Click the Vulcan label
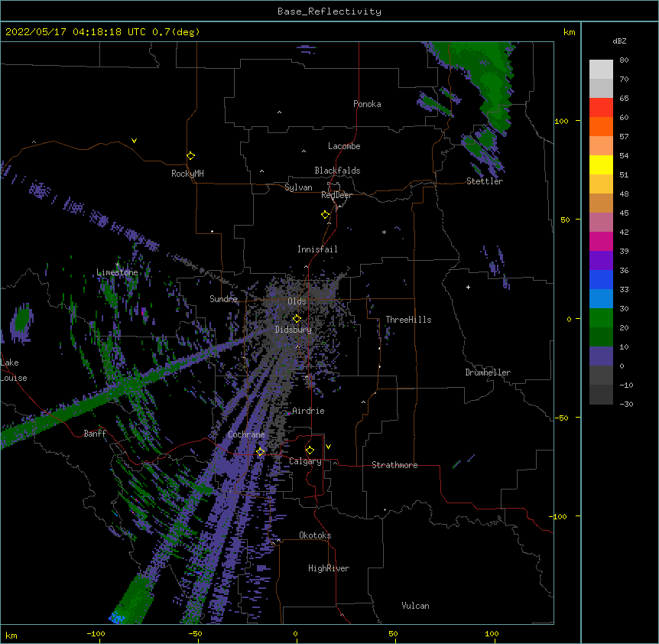659x644 pixels. point(415,606)
